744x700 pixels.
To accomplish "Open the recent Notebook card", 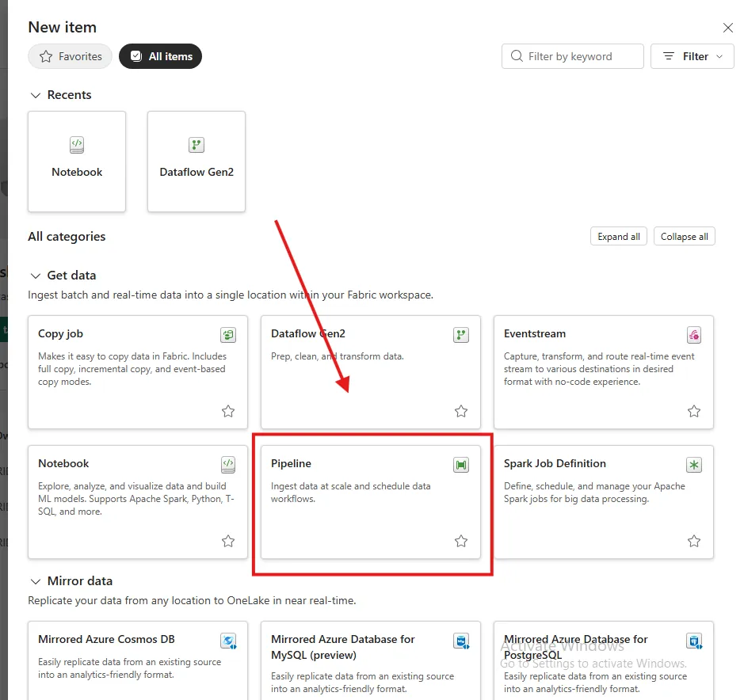I will tap(77, 162).
